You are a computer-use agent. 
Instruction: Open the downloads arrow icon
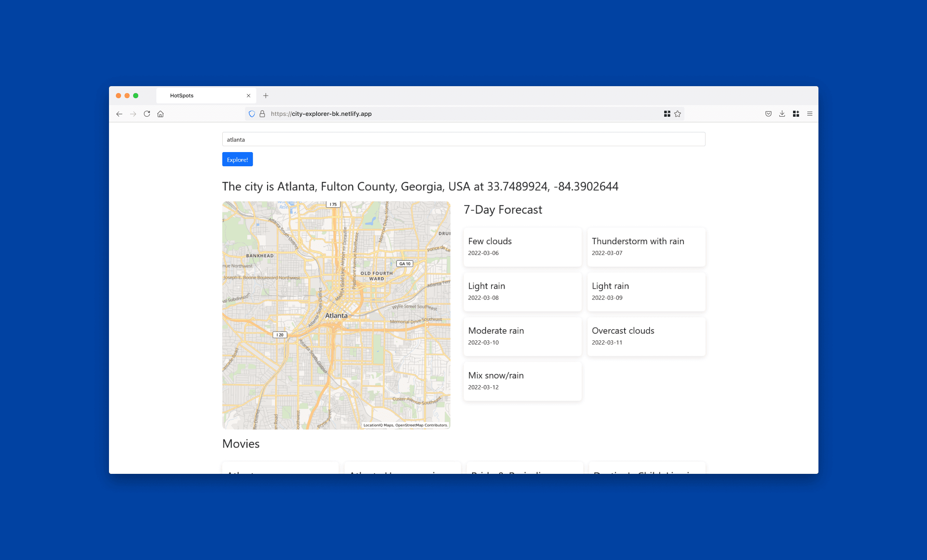[x=782, y=114]
